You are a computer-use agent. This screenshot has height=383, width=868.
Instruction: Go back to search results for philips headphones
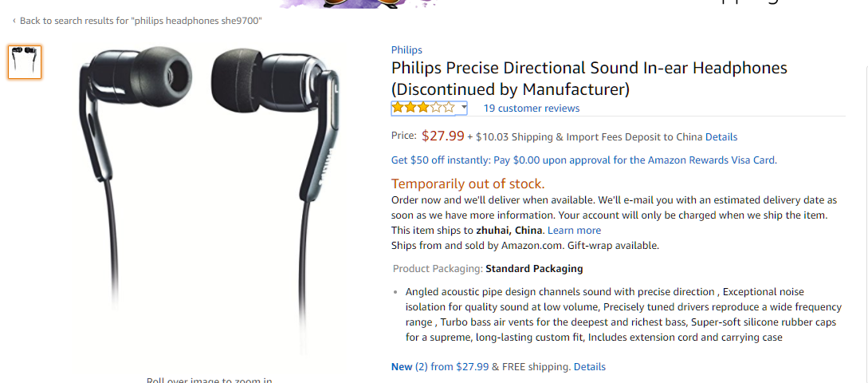click(140, 21)
